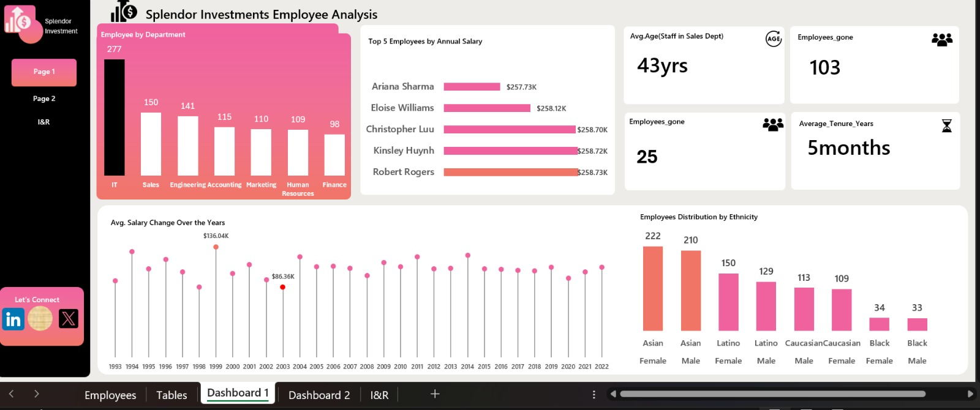This screenshot has height=410, width=980.
Task: Click the Employees Distribution by Ethnicity title
Action: pos(699,217)
